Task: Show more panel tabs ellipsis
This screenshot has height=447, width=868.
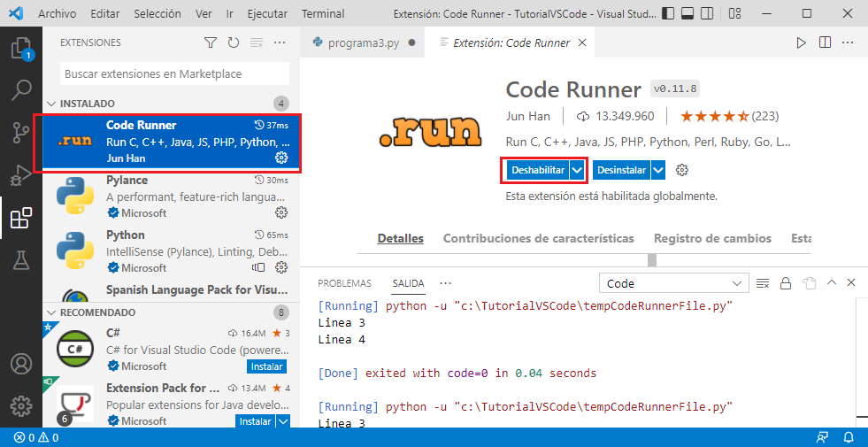Action: coord(445,283)
